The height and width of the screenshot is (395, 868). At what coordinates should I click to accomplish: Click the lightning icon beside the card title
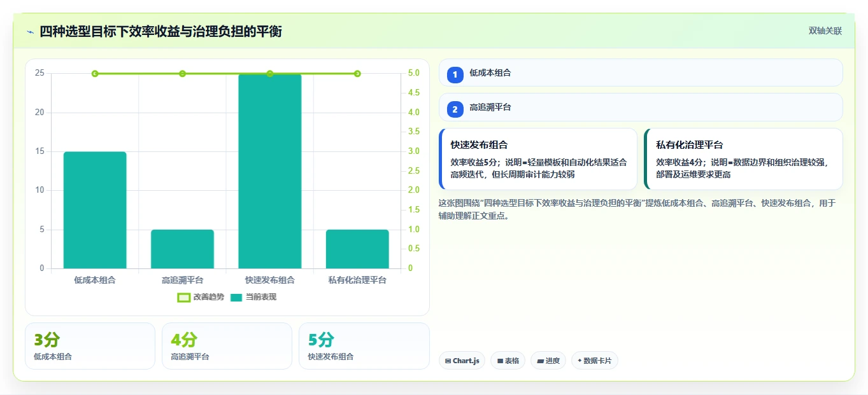31,32
